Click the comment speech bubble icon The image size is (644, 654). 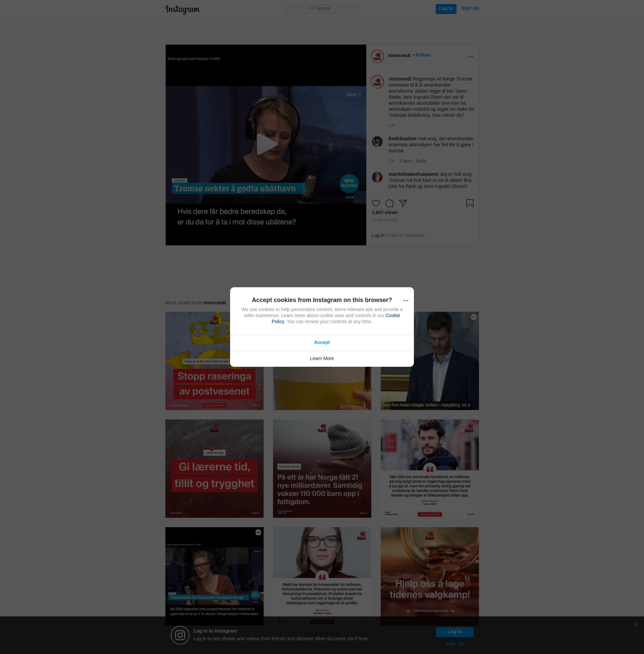(x=389, y=203)
